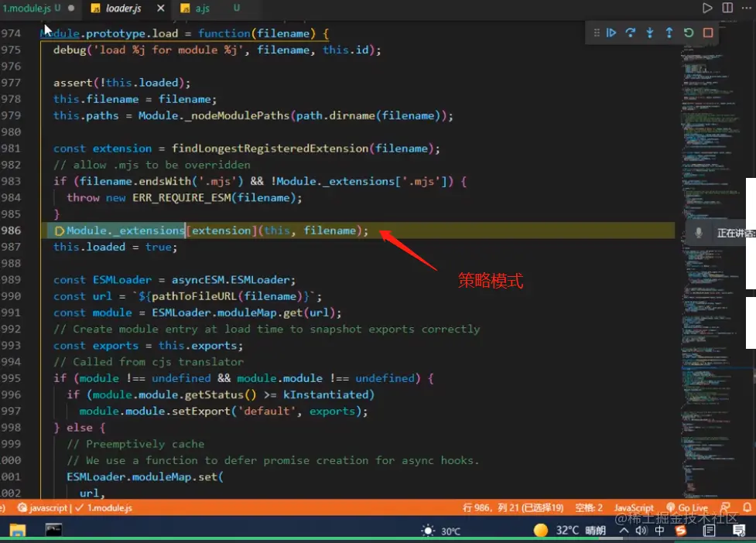This screenshot has width=756, height=543.
Task: Click 'this.loaded = true' on line 987
Action: tap(113, 248)
